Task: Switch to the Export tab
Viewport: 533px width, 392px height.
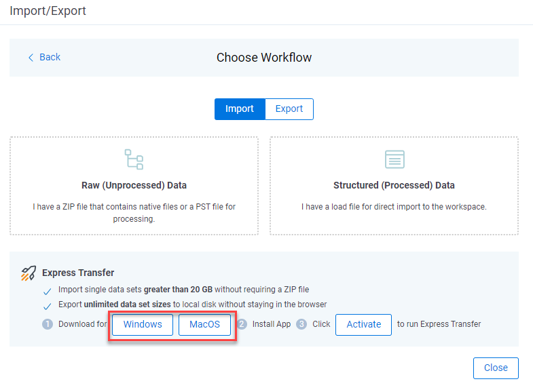Action: coord(289,109)
